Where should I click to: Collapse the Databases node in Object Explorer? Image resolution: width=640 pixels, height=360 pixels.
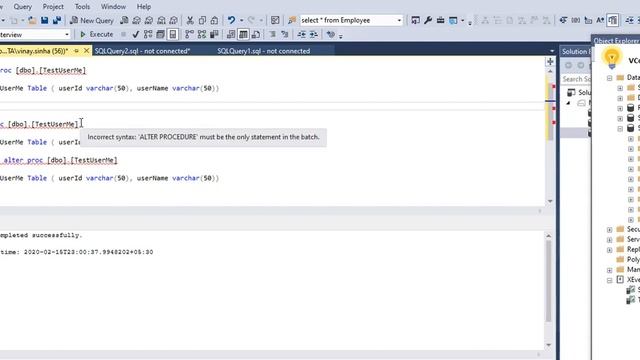pos(609,78)
